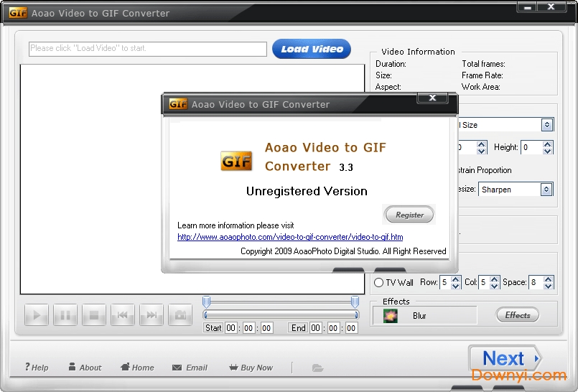Click the End hours field
This screenshot has height=392, width=578.
click(x=316, y=328)
